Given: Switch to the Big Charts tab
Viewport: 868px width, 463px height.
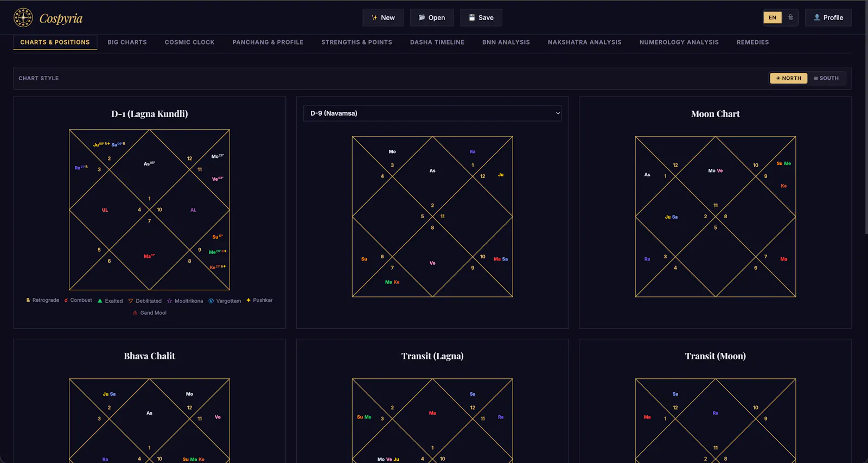Looking at the screenshot, I should pos(127,42).
